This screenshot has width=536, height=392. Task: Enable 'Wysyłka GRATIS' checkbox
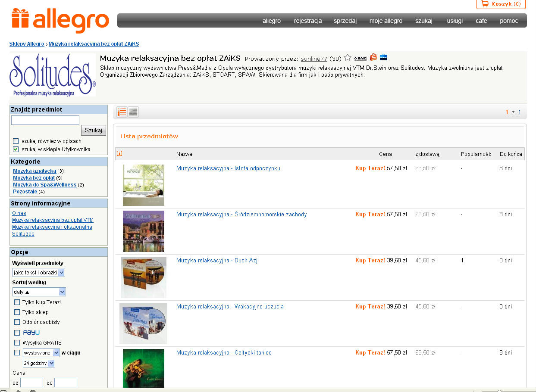point(17,342)
